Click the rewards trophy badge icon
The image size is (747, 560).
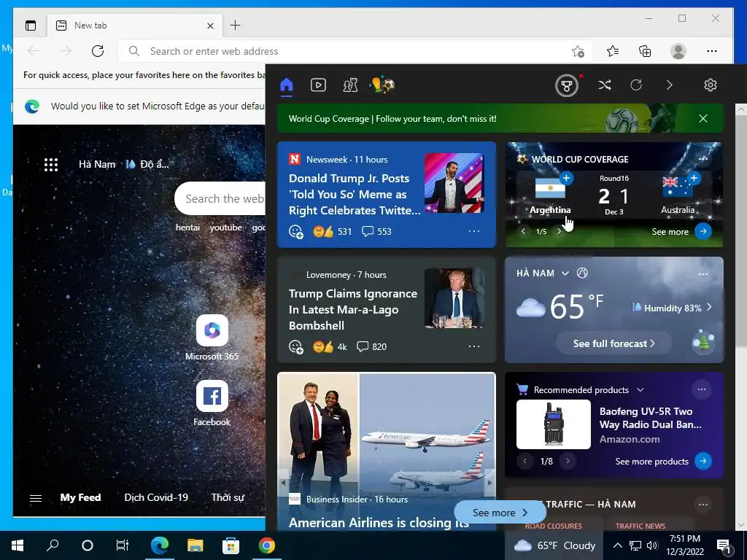[566, 86]
